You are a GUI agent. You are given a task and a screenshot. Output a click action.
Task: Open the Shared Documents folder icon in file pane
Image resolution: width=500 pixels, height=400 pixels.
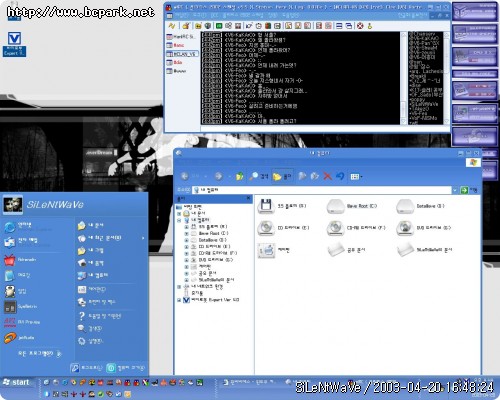(x=335, y=250)
